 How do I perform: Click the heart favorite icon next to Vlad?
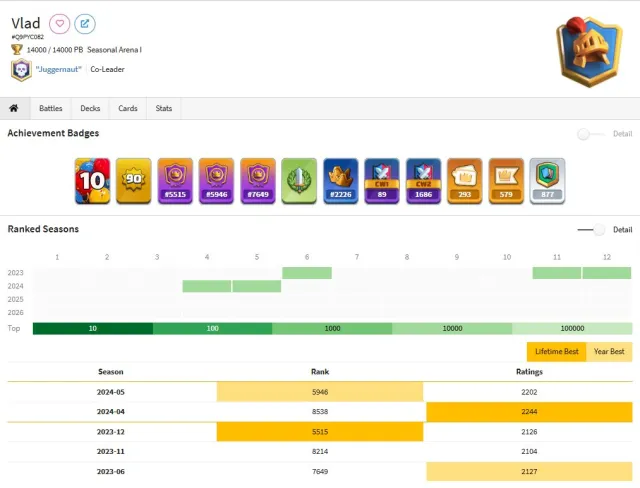click(x=60, y=24)
